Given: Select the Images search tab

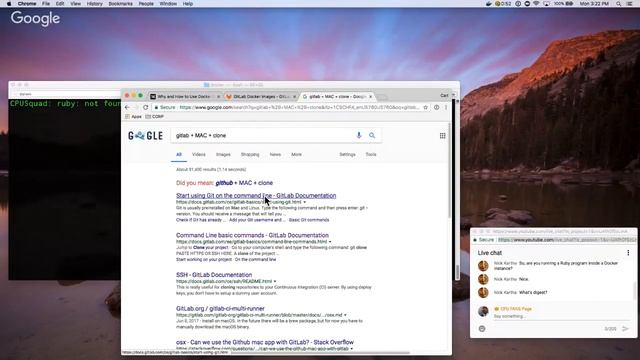Looking at the screenshot, I should tap(223, 155).
